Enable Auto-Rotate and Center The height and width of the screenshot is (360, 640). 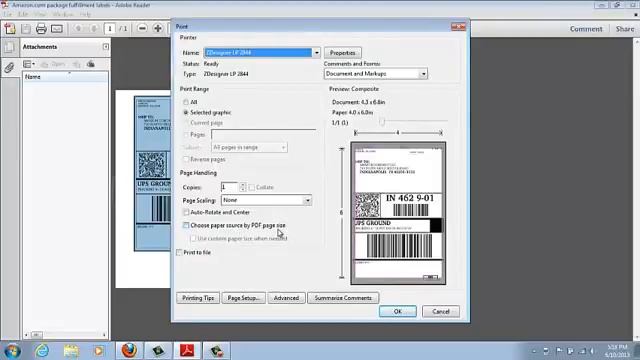click(186, 212)
